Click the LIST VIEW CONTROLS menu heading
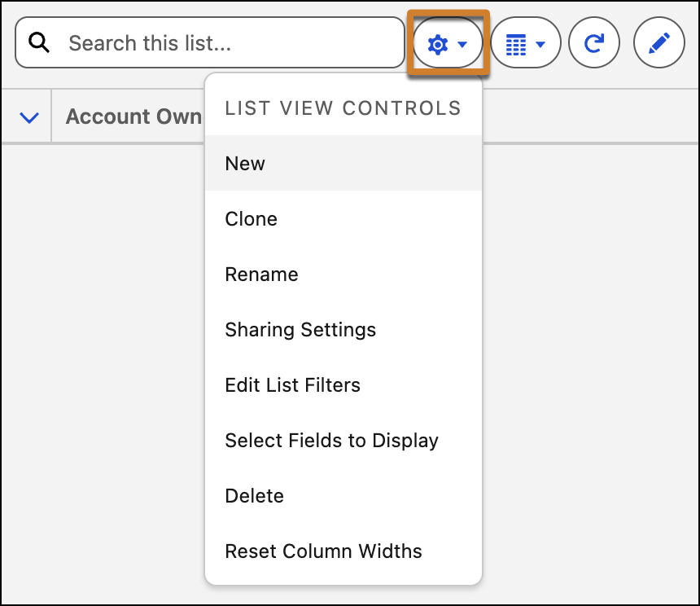The height and width of the screenshot is (606, 700). 343,108
